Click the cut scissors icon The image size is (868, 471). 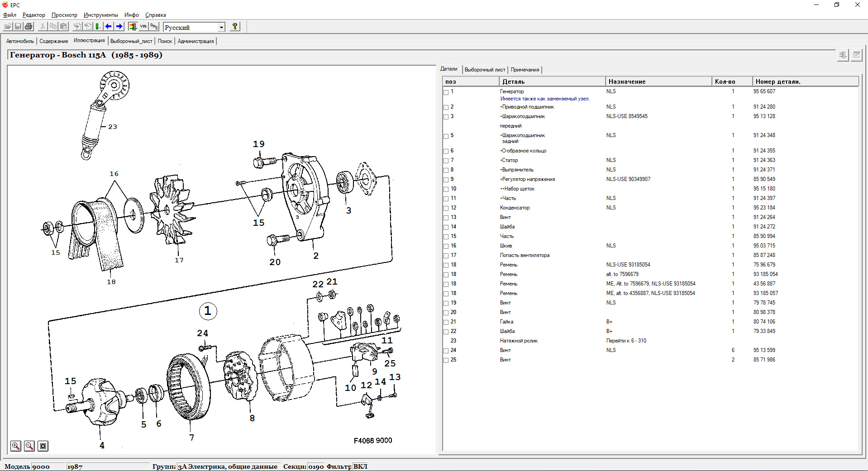click(x=43, y=27)
